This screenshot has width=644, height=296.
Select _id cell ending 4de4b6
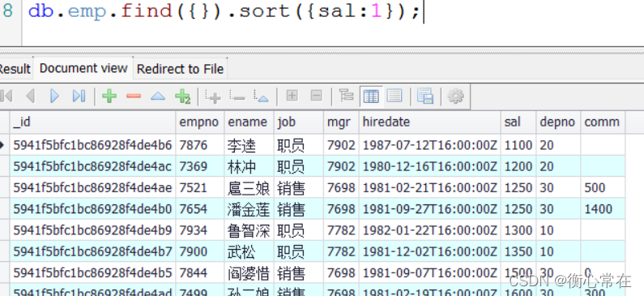pyautogui.click(x=93, y=145)
